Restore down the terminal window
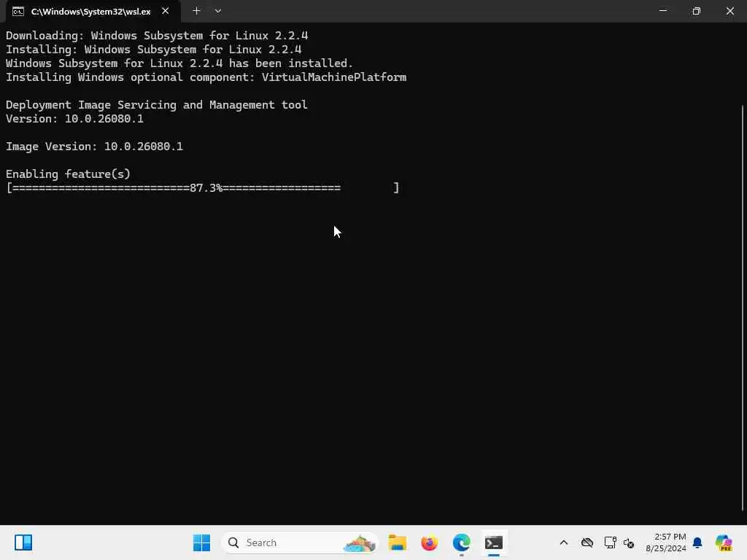The width and height of the screenshot is (747, 560). point(696,10)
